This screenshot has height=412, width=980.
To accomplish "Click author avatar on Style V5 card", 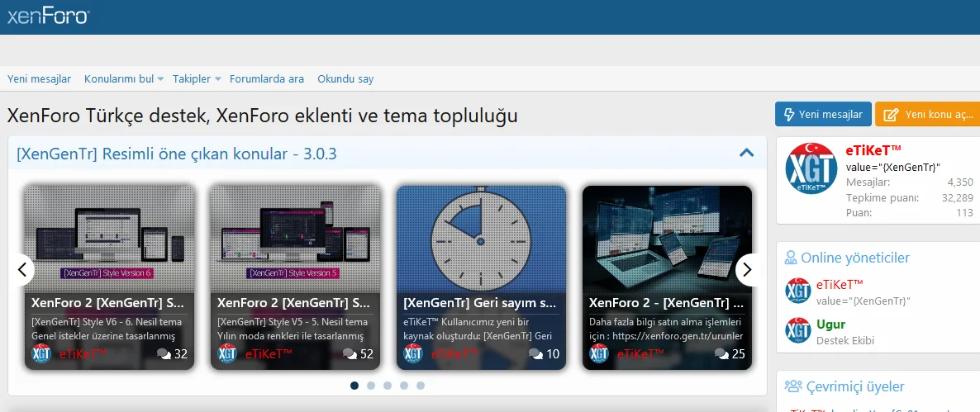I will pyautogui.click(x=227, y=354).
